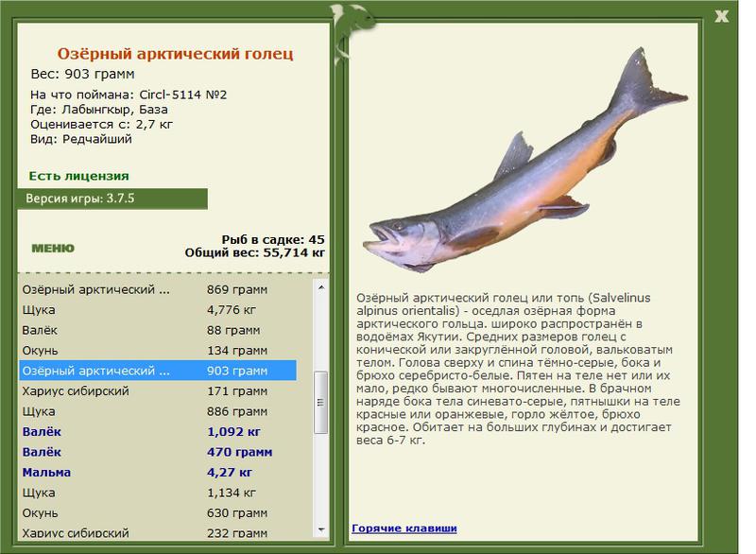Click the title Озёрный арктический голец

175,54
